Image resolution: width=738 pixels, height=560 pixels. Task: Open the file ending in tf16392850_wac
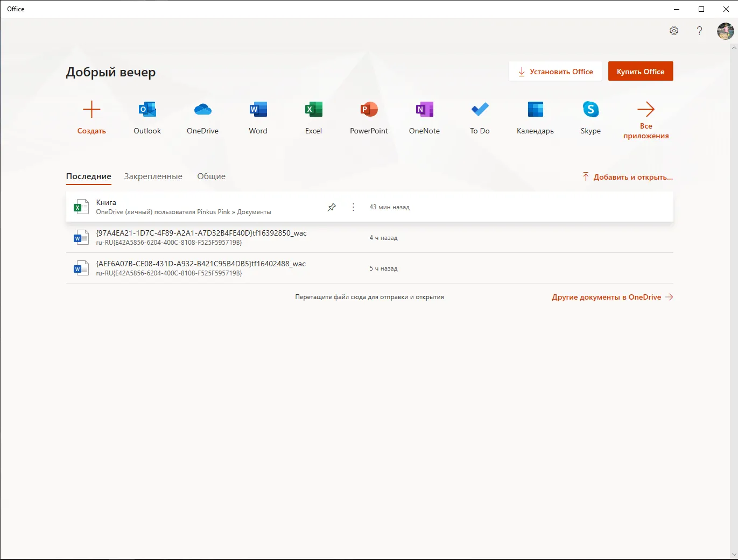[201, 233]
